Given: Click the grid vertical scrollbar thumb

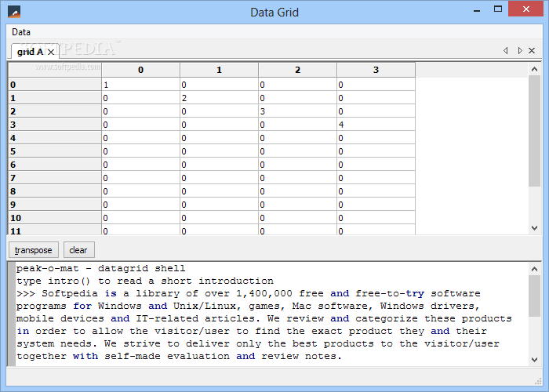Looking at the screenshot, I should click(x=534, y=131).
